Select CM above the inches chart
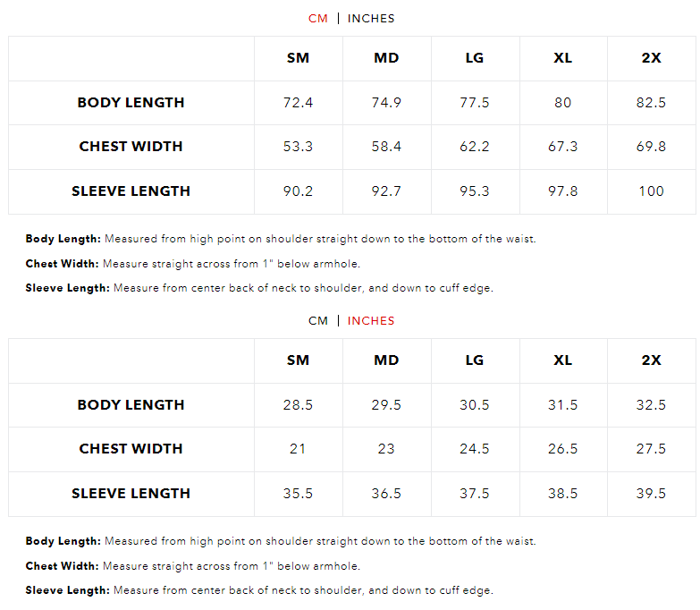Image resolution: width=700 pixels, height=610 pixels. (x=318, y=321)
